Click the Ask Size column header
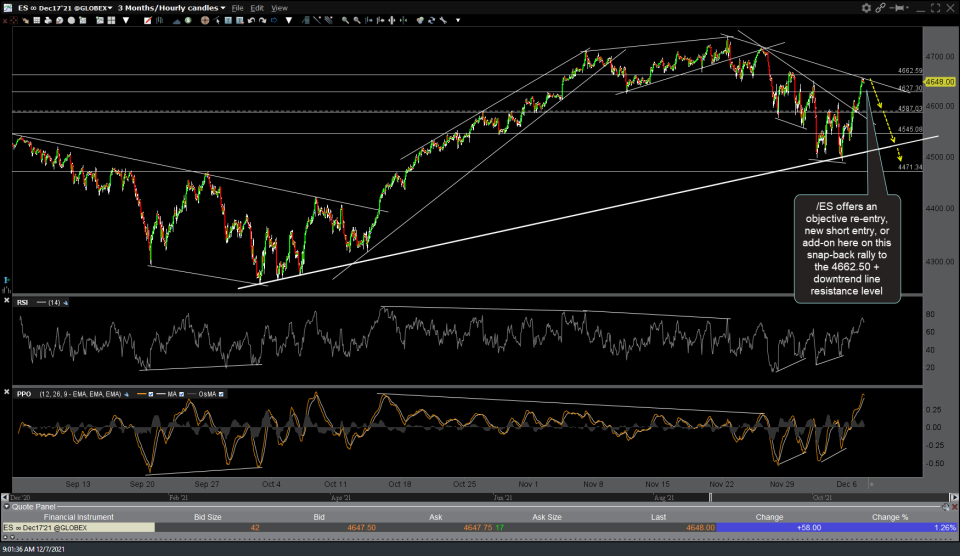Image resolution: width=960 pixels, height=556 pixels. (x=547, y=517)
